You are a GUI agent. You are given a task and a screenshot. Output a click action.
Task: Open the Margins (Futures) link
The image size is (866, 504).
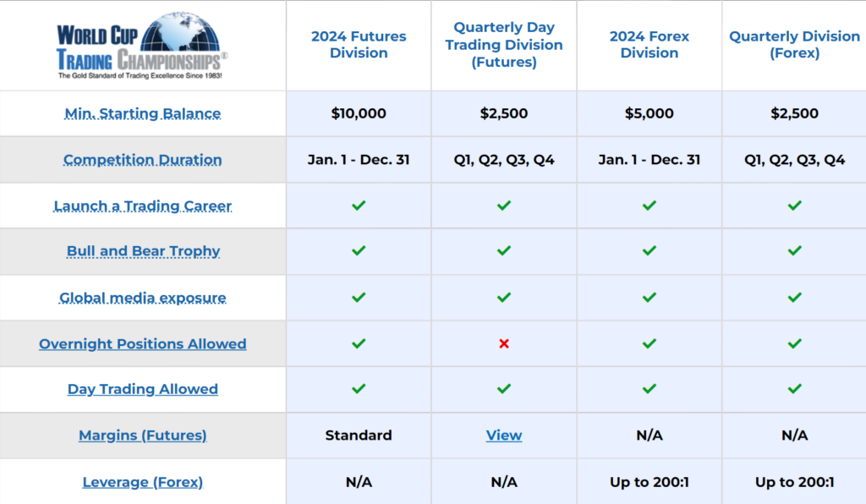pos(143,436)
